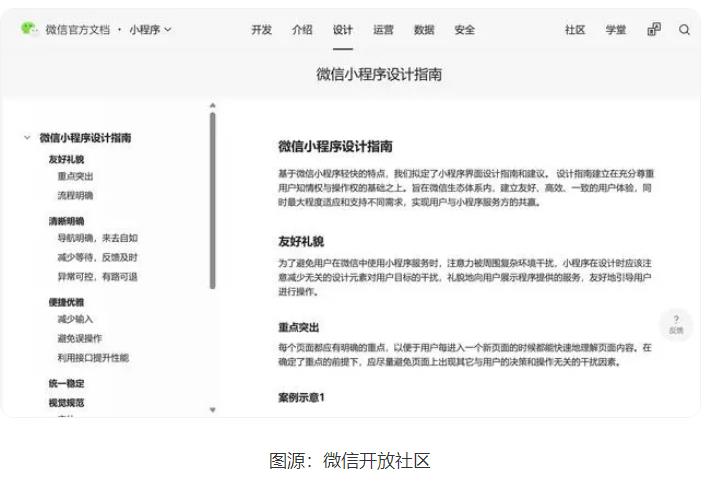Image resolution: width=704 pixels, height=489 pixels.
Task: Select 友好礼貌 in sidebar
Action: (x=66, y=159)
